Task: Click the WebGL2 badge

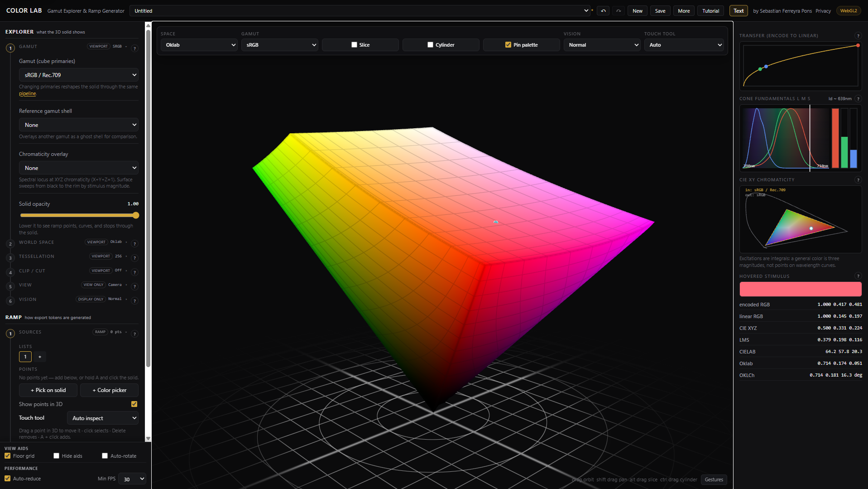Action: [849, 11]
